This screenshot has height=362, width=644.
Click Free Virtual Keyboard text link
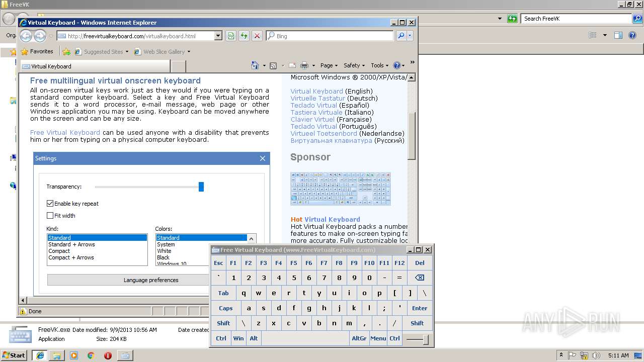click(65, 133)
